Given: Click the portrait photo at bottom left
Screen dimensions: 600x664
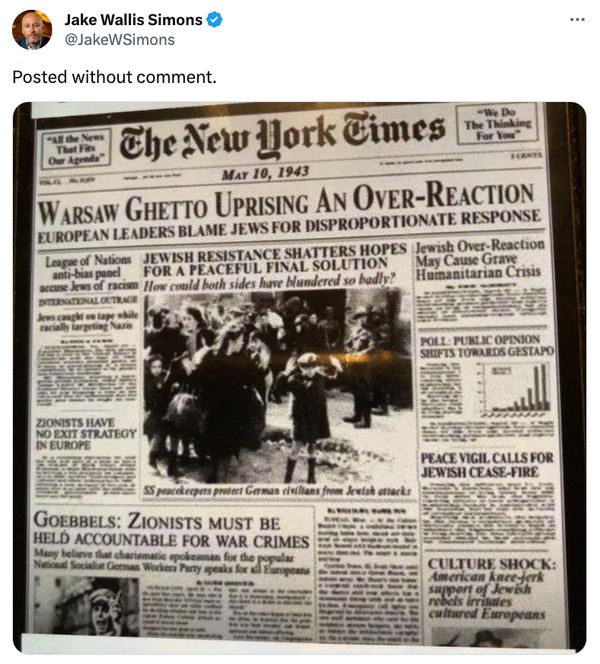Looking at the screenshot, I should (x=86, y=606).
